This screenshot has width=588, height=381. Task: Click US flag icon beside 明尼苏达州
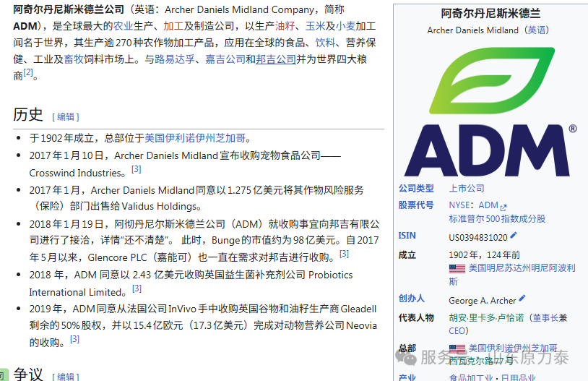(x=457, y=268)
